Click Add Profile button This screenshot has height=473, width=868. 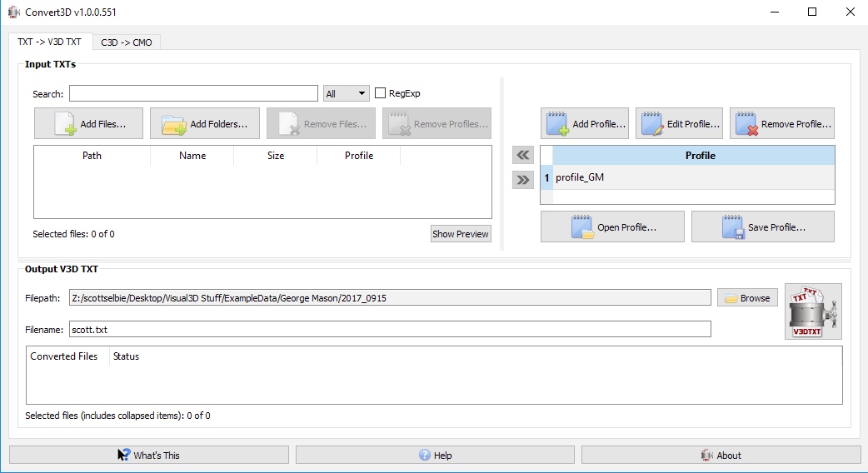coord(585,124)
